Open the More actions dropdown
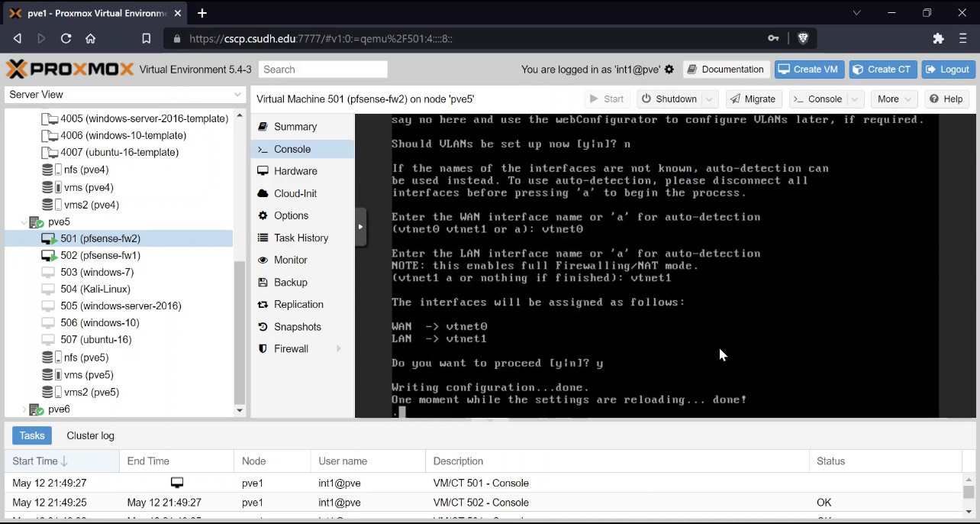Image resolution: width=980 pixels, height=524 pixels. point(895,99)
